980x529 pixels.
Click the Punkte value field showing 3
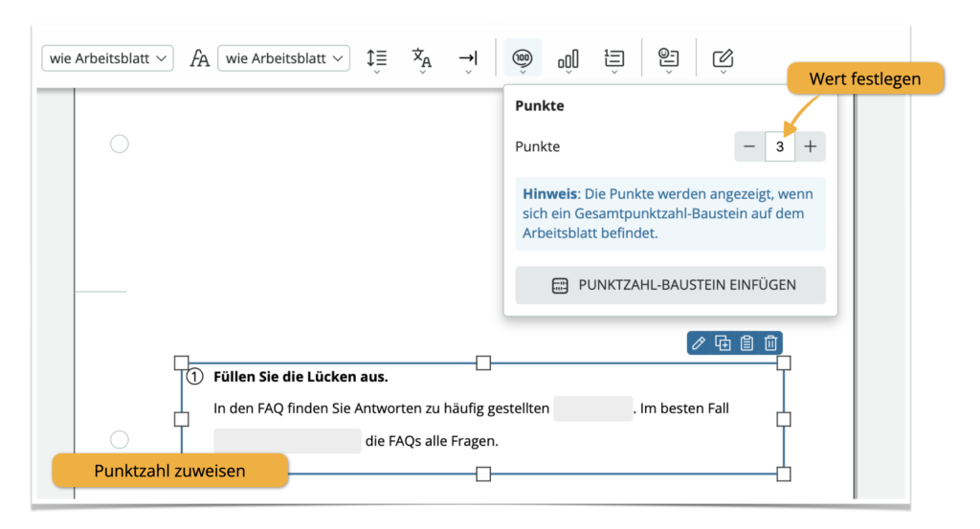(780, 147)
